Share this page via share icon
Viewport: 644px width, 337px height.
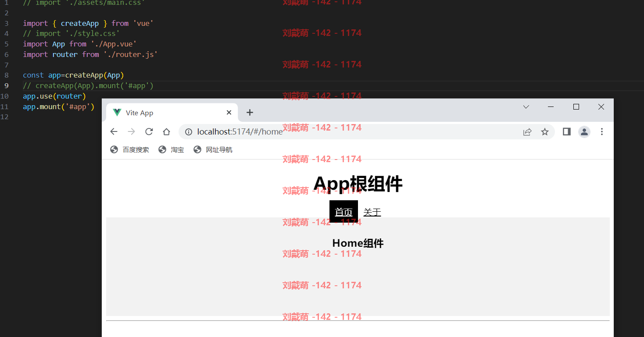click(x=527, y=131)
